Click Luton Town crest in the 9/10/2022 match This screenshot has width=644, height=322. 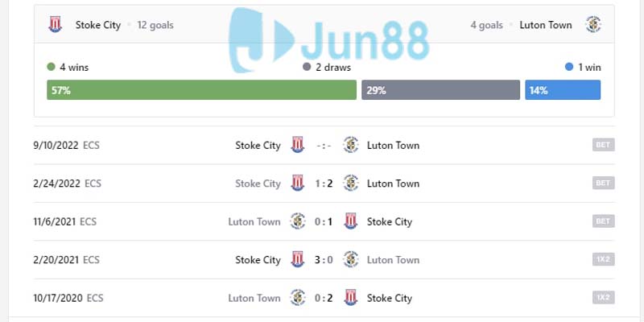click(350, 146)
